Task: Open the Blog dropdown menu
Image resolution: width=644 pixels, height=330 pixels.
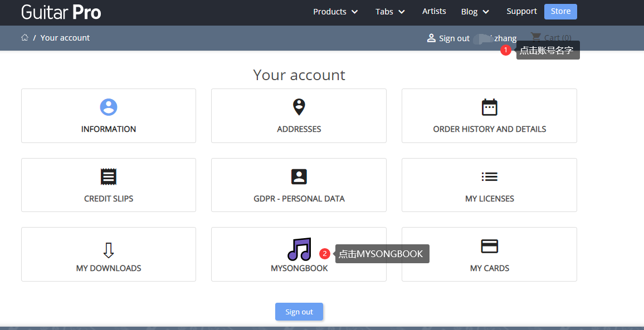Action: [475, 12]
